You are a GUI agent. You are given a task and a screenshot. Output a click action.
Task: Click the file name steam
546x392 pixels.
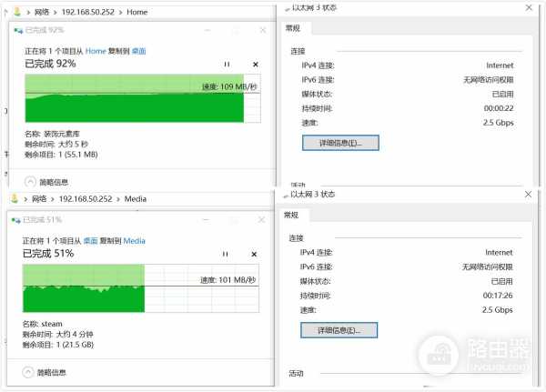click(52, 324)
